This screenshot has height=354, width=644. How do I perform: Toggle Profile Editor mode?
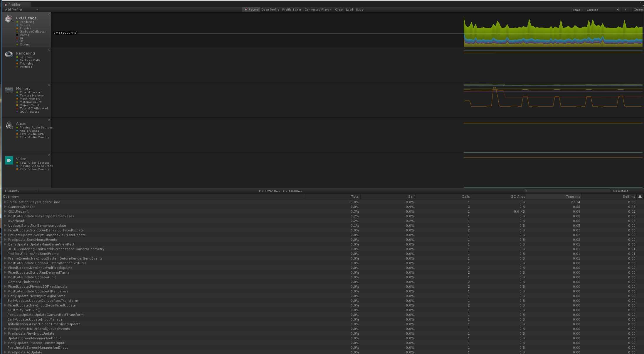pyautogui.click(x=292, y=10)
